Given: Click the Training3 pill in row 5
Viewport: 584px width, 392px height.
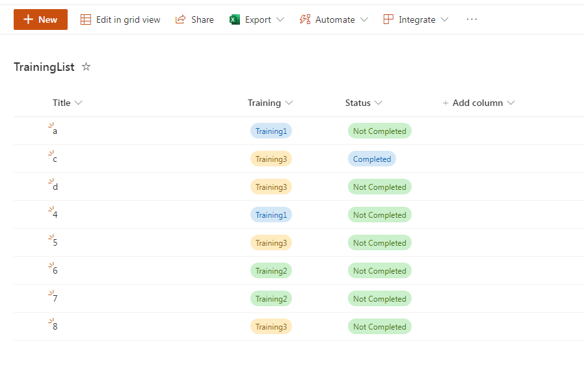Looking at the screenshot, I should [x=271, y=242].
